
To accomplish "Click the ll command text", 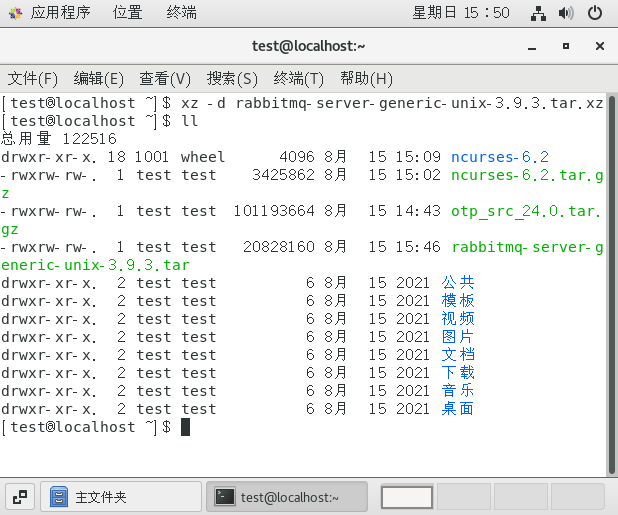I will coord(190,121).
